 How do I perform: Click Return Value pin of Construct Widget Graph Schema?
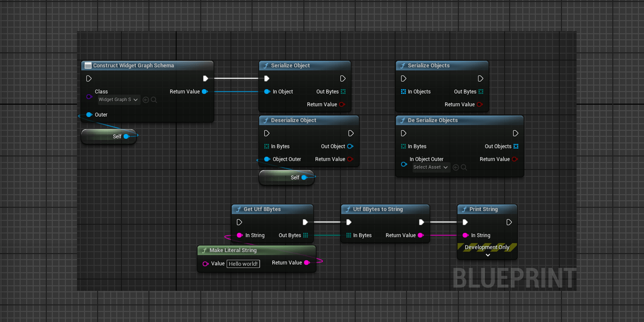pos(205,92)
